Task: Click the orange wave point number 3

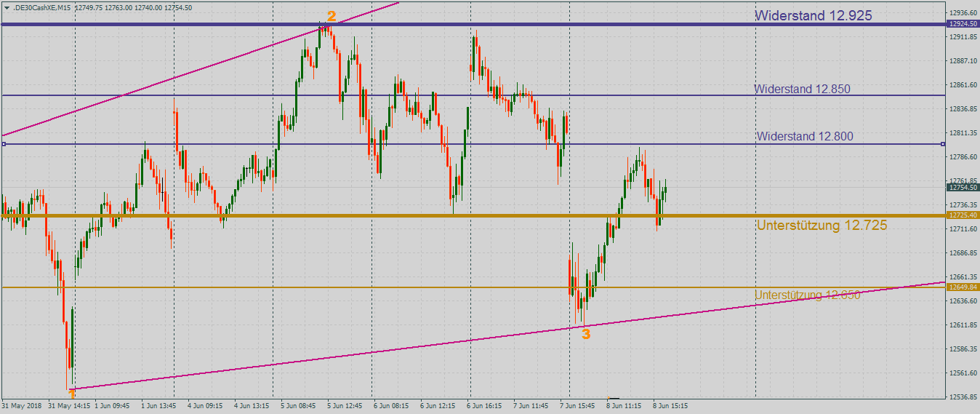Action: coord(586,334)
